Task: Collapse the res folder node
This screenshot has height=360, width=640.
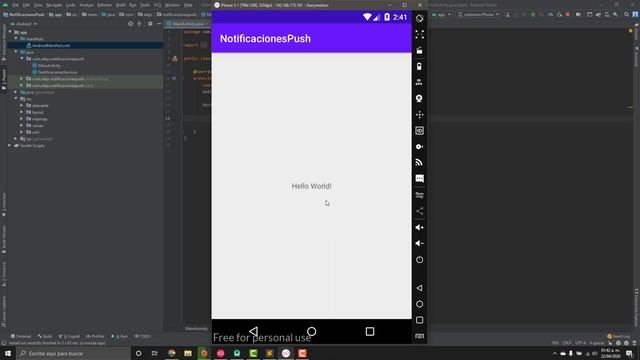Action: (16, 99)
